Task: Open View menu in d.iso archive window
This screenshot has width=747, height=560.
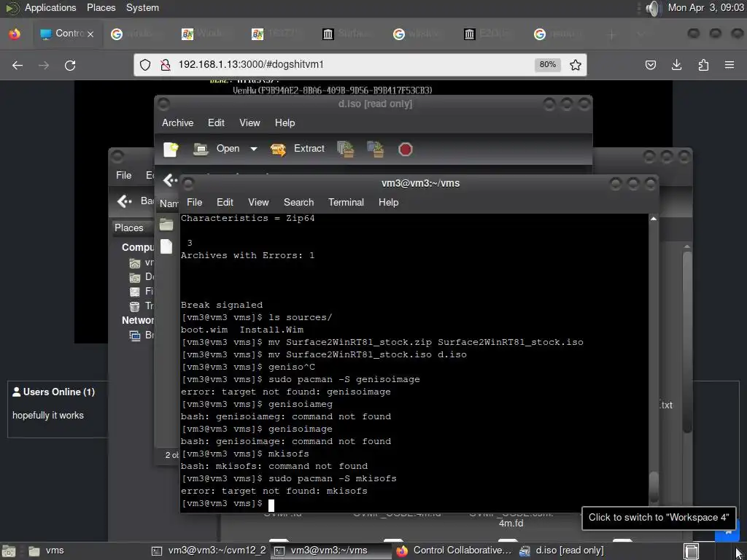Action: [x=249, y=122]
